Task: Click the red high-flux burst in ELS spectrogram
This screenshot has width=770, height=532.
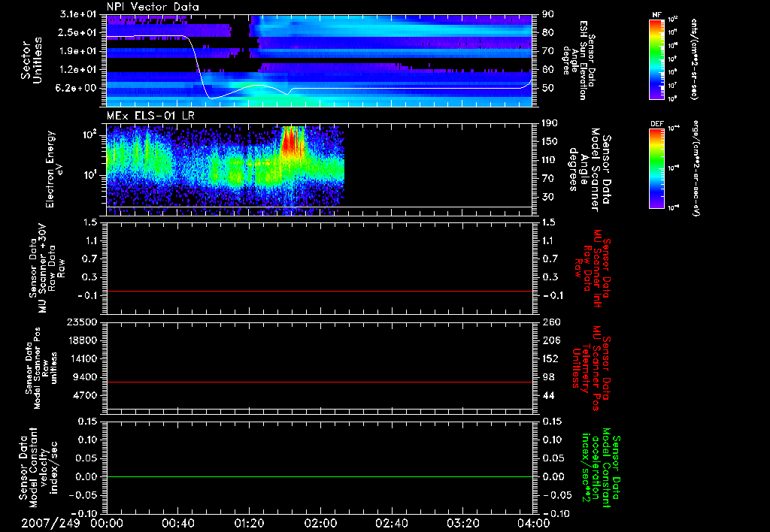Action: coord(291,141)
